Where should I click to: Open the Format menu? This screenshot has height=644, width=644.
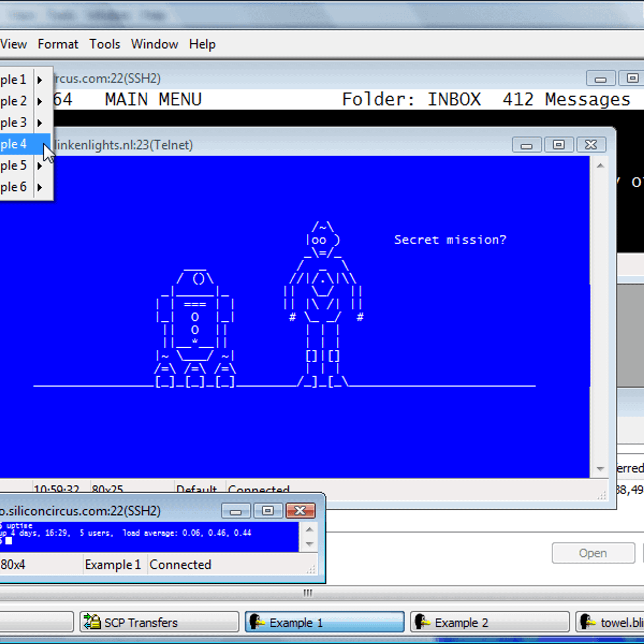coord(58,44)
